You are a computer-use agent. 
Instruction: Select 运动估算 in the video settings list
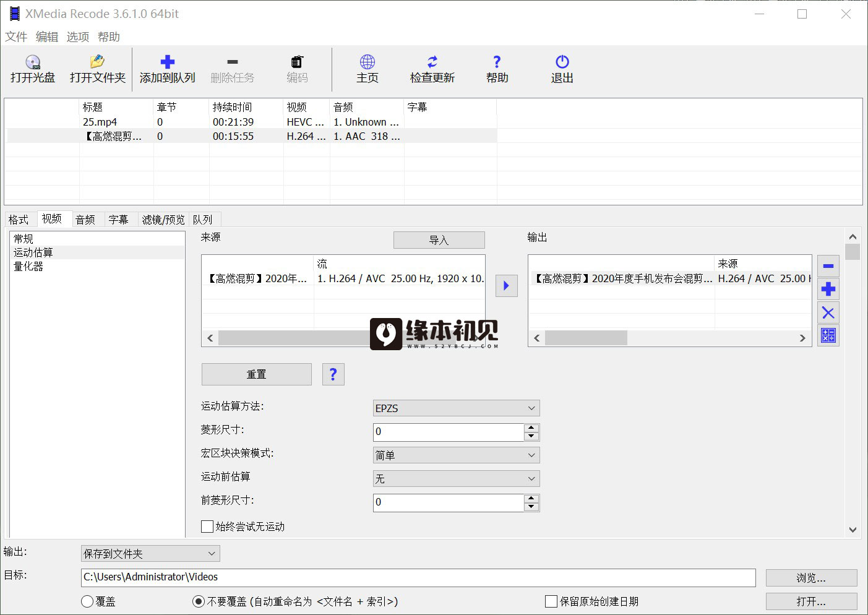[97, 252]
